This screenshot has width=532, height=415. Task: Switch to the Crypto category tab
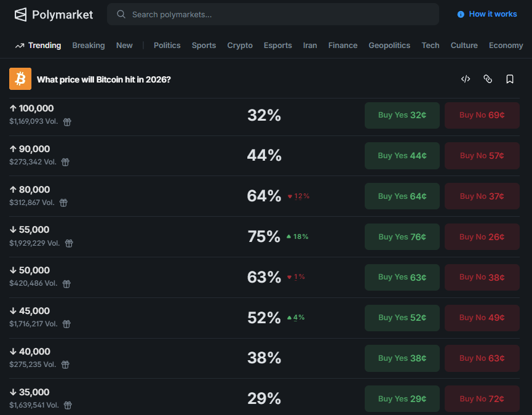pos(240,45)
